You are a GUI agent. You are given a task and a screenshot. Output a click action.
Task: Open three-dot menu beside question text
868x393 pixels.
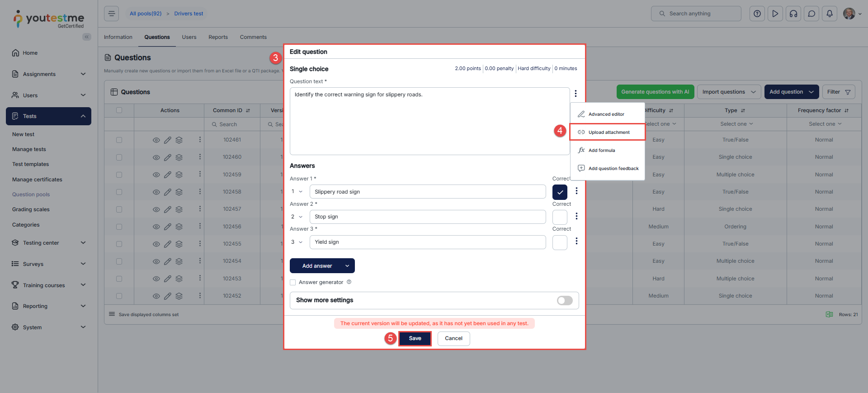pos(576,94)
